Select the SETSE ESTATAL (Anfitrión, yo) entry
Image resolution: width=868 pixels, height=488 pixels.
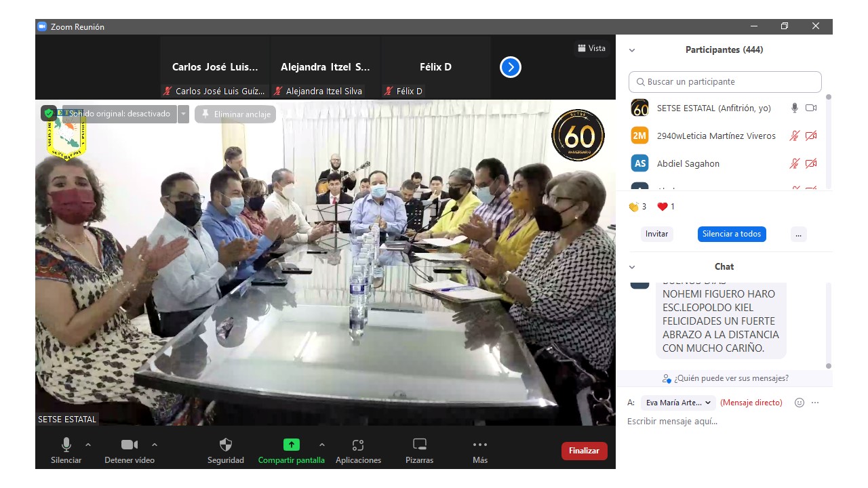click(x=724, y=108)
